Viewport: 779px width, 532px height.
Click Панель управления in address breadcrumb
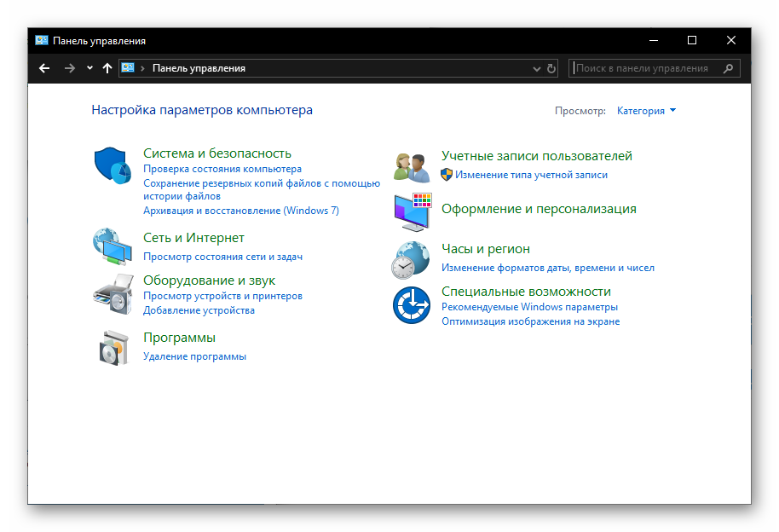pyautogui.click(x=199, y=68)
